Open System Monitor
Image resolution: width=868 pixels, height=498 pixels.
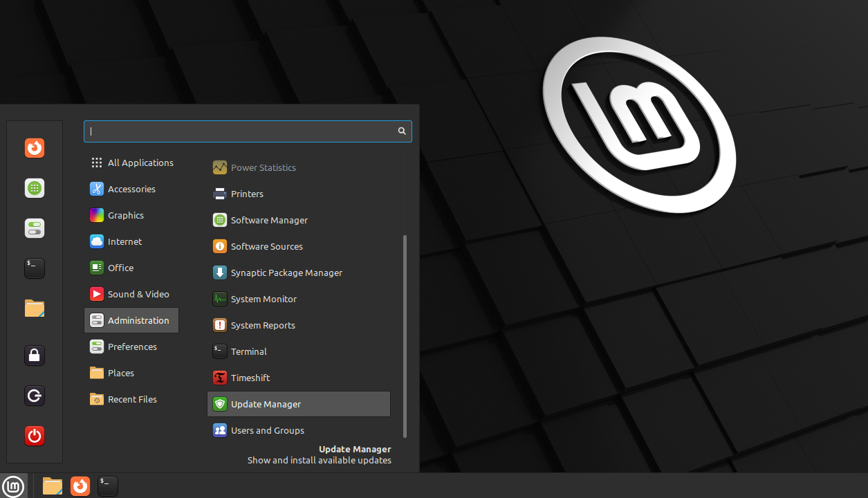click(299, 299)
